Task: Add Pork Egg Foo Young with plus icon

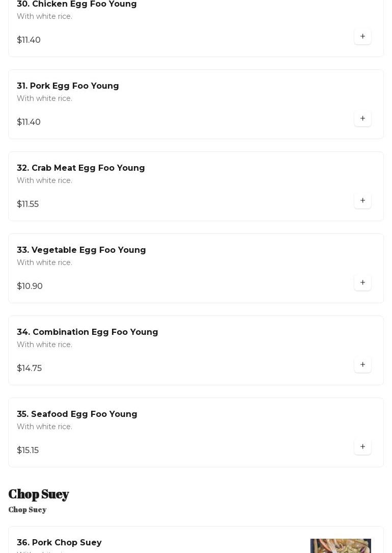Action: tap(362, 119)
